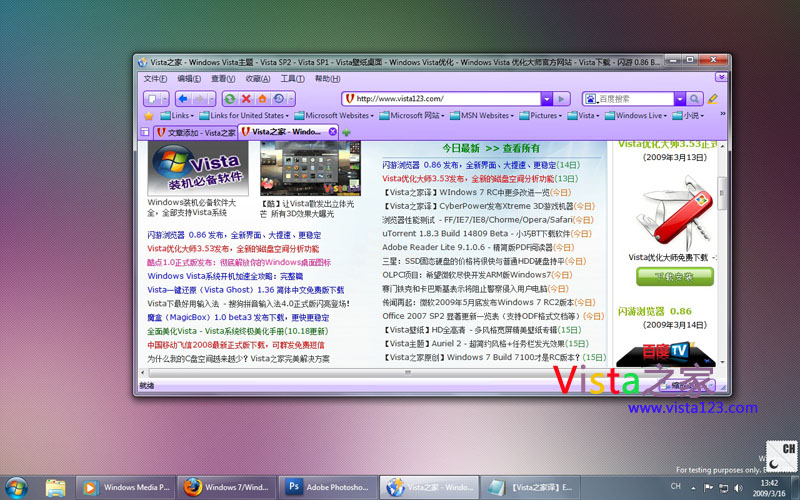Screen dimensions: 800x500
Task: Switch to the 文章添加 tab
Action: click(196, 132)
